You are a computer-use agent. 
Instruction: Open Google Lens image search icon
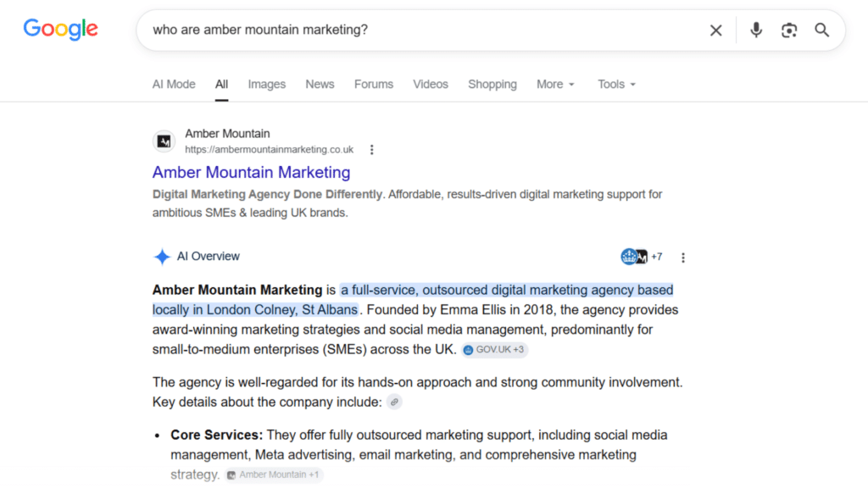pyautogui.click(x=789, y=30)
